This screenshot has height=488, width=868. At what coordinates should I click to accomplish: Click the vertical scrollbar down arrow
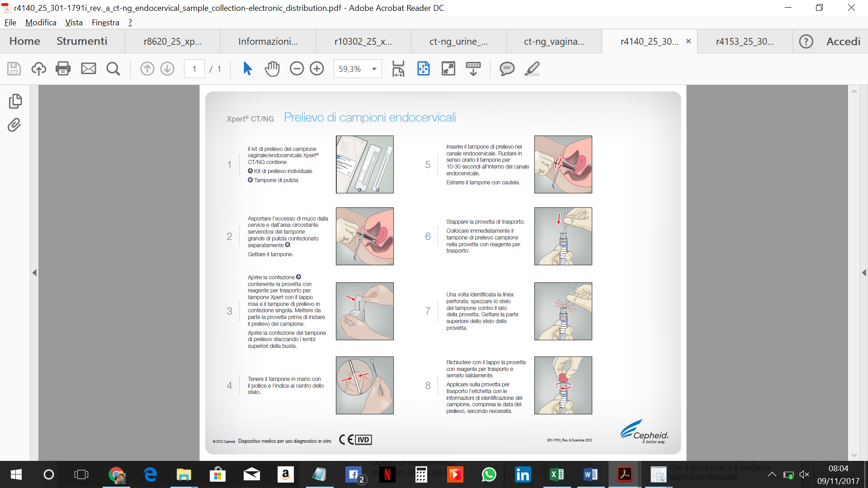pyautogui.click(x=854, y=455)
